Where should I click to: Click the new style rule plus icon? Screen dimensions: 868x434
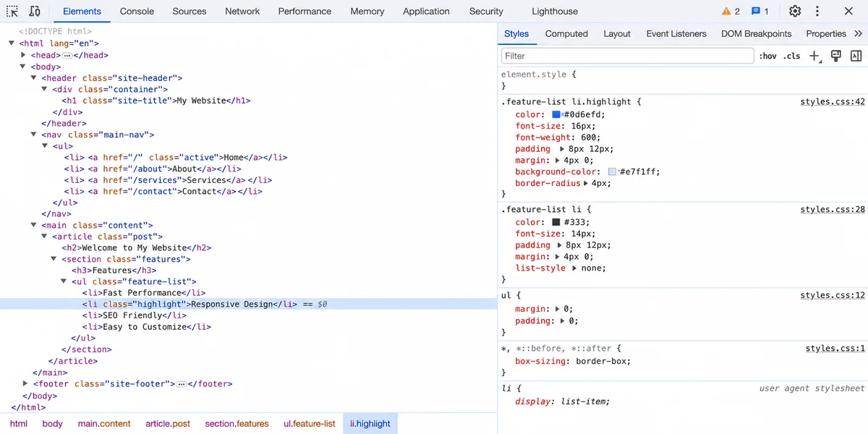814,56
